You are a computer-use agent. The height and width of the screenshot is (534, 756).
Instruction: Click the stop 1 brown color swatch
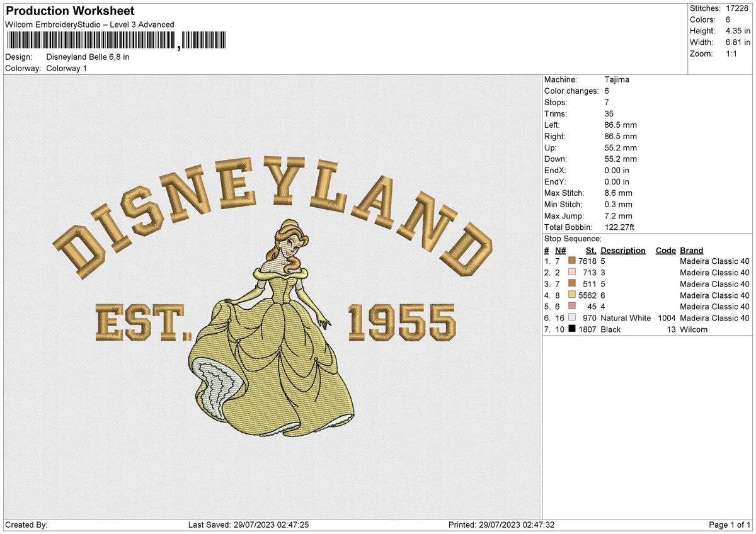point(572,261)
